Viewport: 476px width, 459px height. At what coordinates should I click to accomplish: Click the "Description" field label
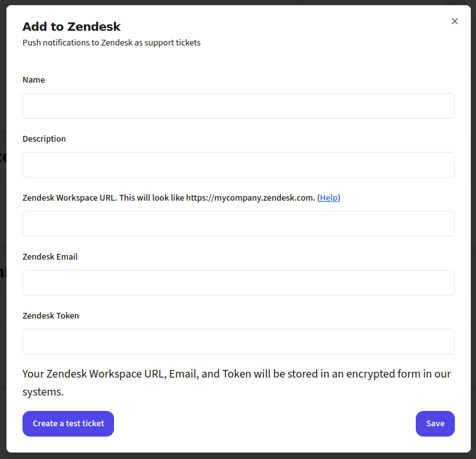[44, 139]
